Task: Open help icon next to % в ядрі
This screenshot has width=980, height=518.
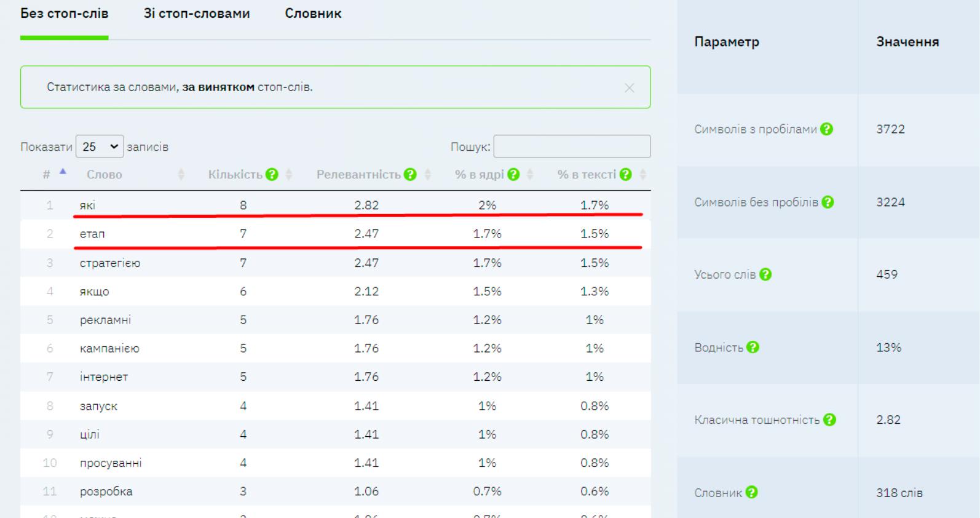Action: point(513,175)
